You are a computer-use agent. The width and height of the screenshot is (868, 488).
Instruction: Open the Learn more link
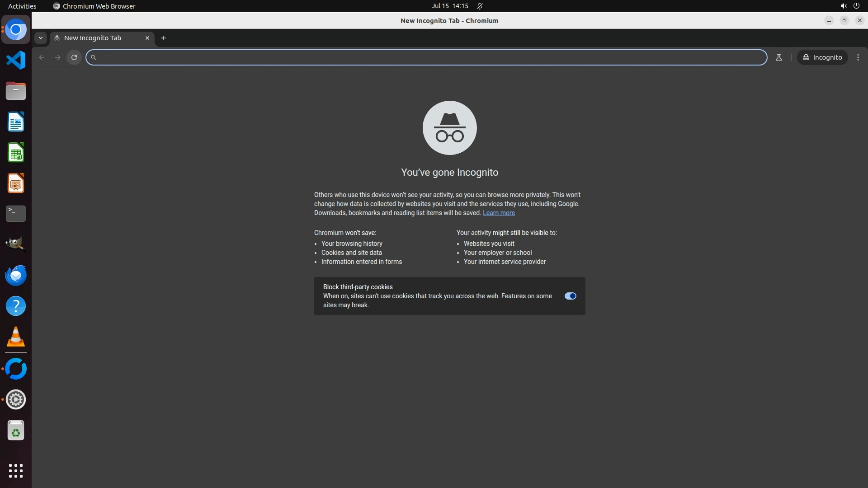[x=498, y=213]
